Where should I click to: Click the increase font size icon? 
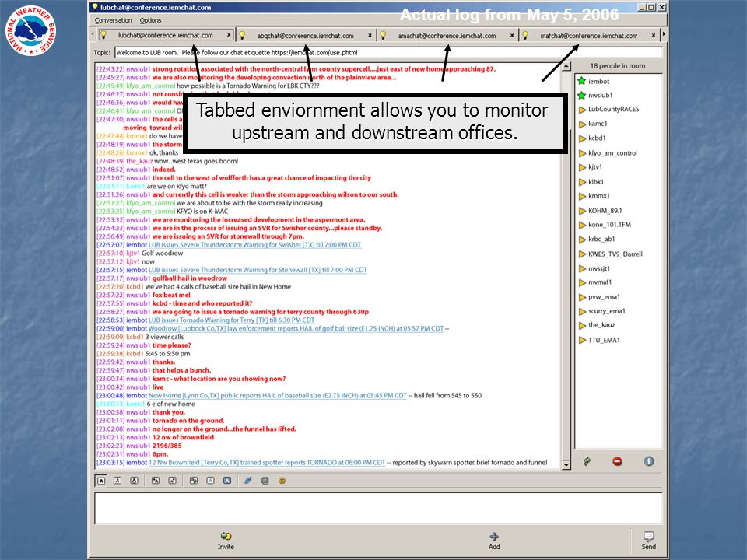[x=156, y=481]
